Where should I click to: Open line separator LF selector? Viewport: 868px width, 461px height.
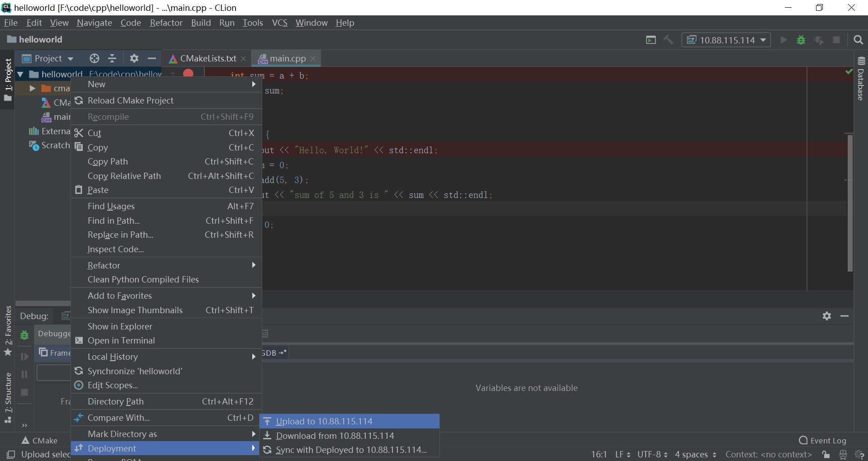623,454
